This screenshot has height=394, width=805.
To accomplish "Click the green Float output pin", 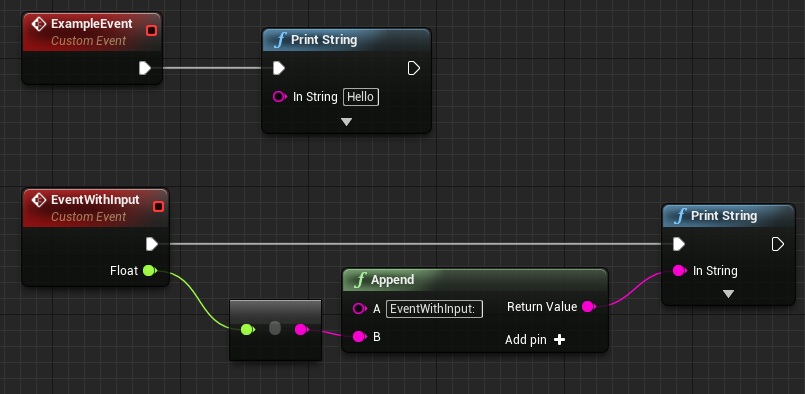I will (x=149, y=270).
